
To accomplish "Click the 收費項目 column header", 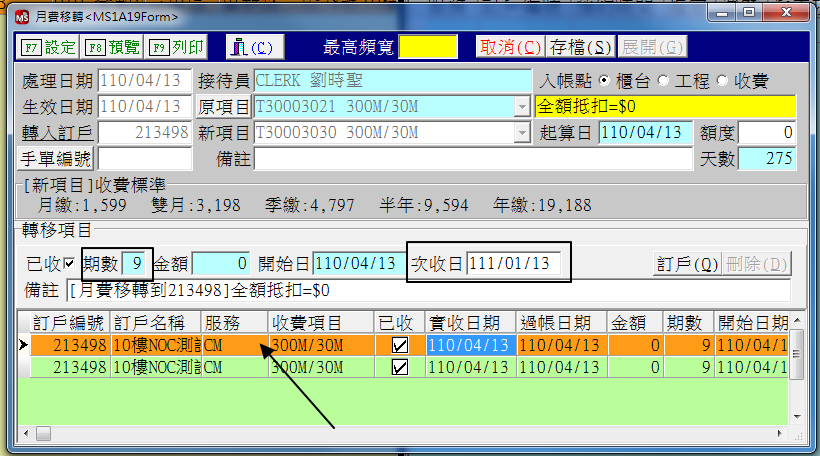I will 318,323.
